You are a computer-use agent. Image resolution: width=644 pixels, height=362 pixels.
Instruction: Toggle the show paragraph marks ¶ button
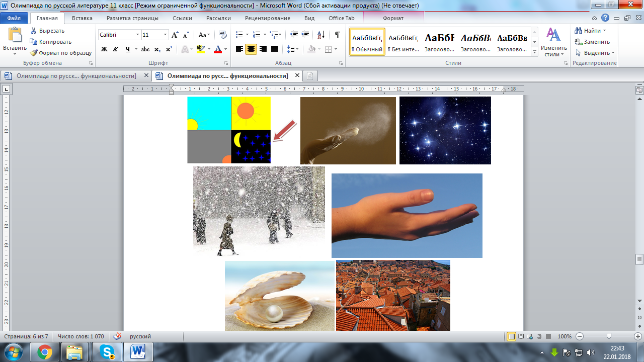[337, 35]
